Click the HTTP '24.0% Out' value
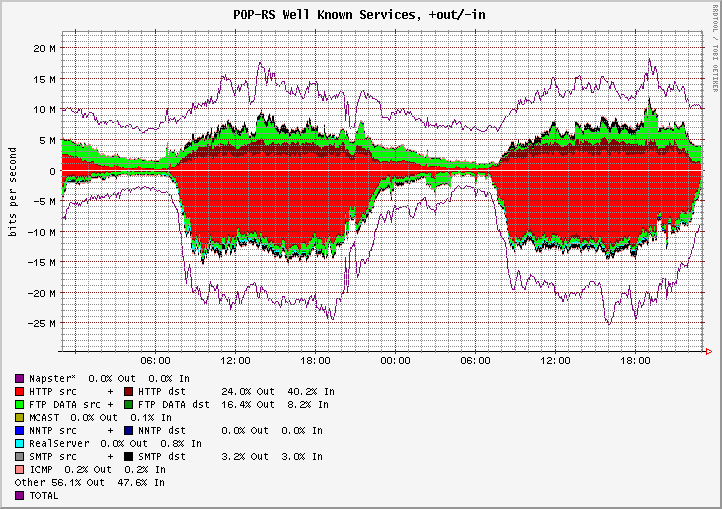 [x=248, y=392]
